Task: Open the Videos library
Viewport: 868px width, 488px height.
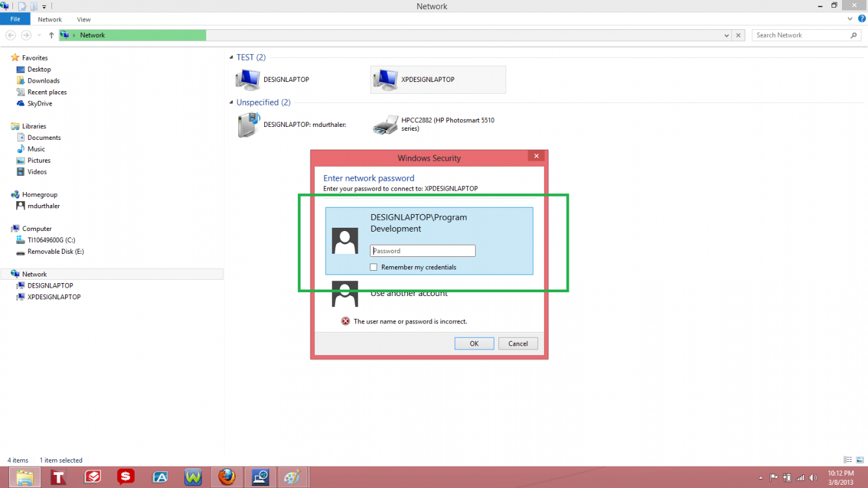Action: (x=31, y=172)
